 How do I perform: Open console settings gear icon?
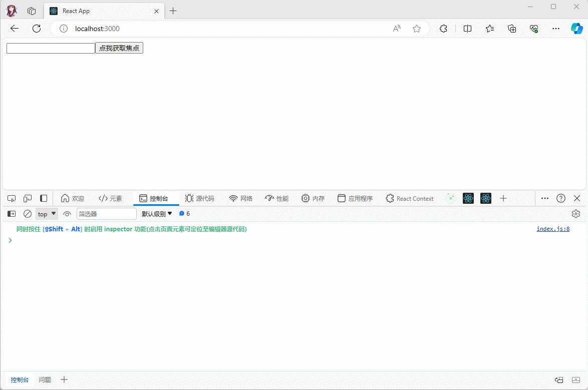[576, 214]
